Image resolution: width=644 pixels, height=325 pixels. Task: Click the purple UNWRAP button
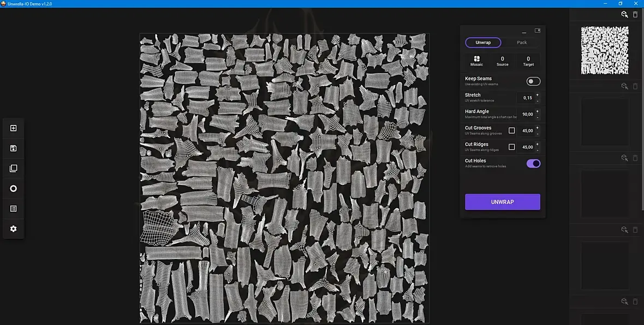502,202
